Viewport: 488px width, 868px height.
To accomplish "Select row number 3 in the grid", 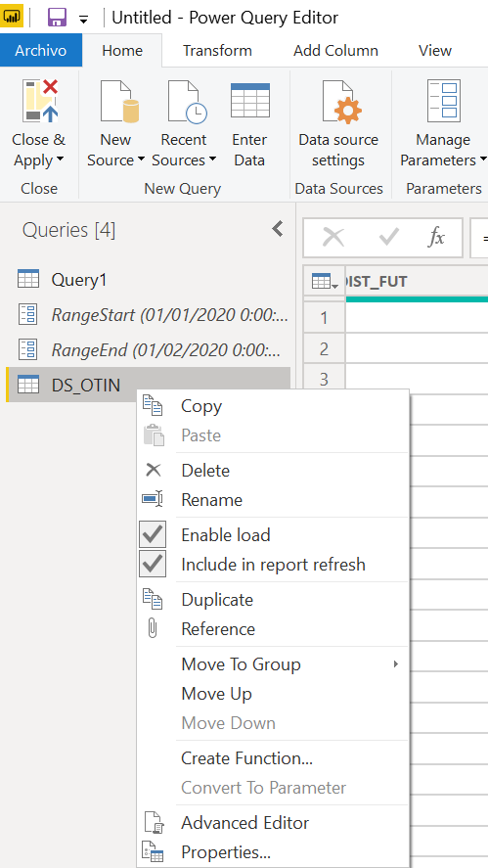I will (325, 379).
